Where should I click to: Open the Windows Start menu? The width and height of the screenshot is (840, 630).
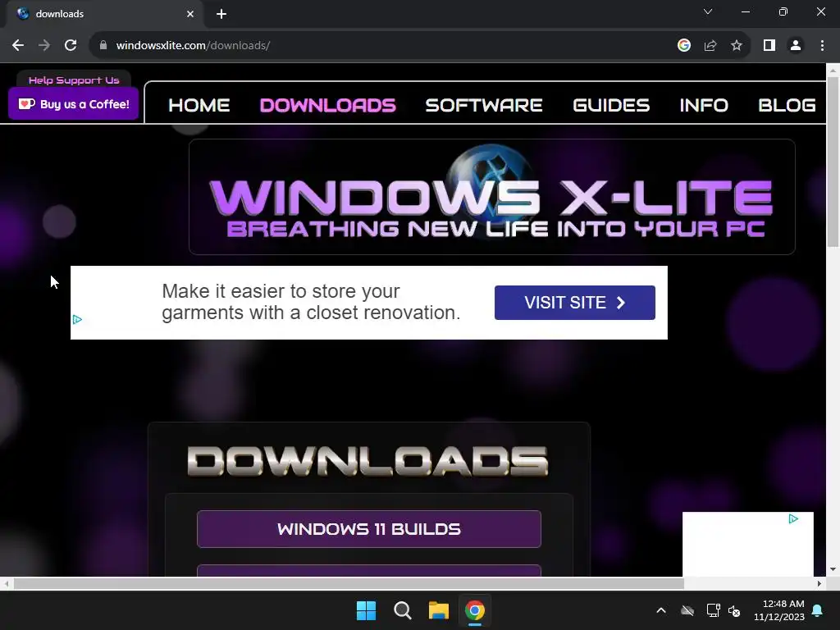[x=367, y=610]
